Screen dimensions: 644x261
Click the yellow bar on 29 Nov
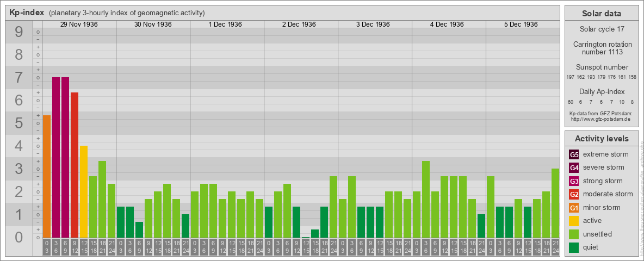tap(84, 191)
